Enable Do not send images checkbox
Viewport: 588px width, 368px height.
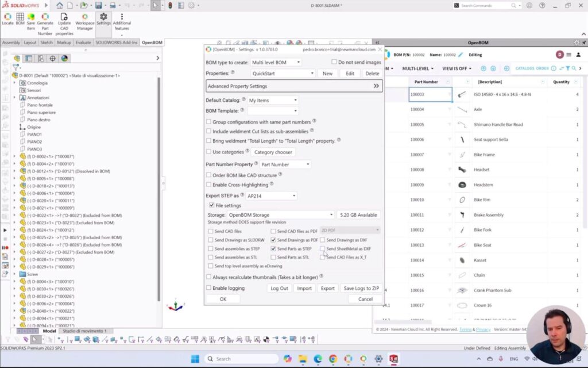click(334, 62)
